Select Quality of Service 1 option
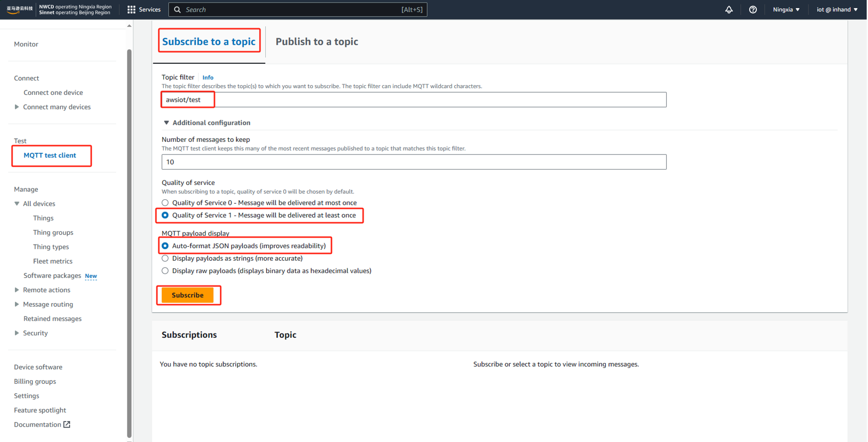The image size is (868, 442). (x=165, y=215)
